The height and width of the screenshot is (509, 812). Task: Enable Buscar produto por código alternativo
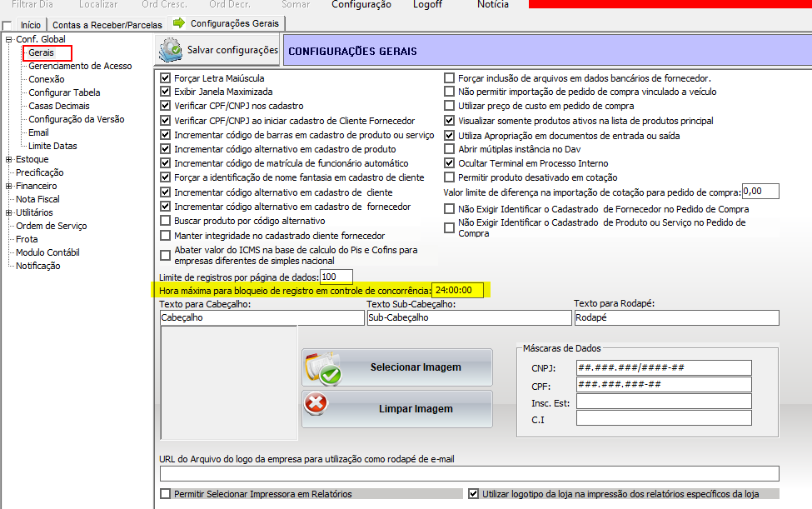click(165, 221)
